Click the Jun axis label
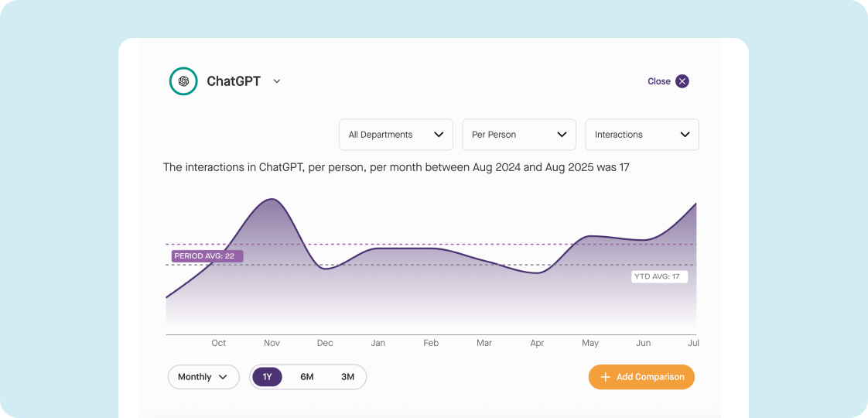868x418 pixels. [643, 343]
